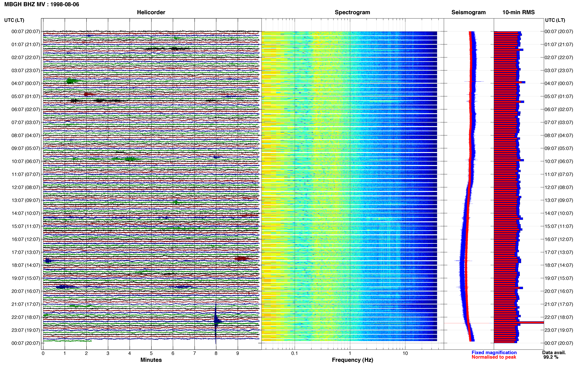Click the left time label '18:07 (14:07)'

pos(26,265)
